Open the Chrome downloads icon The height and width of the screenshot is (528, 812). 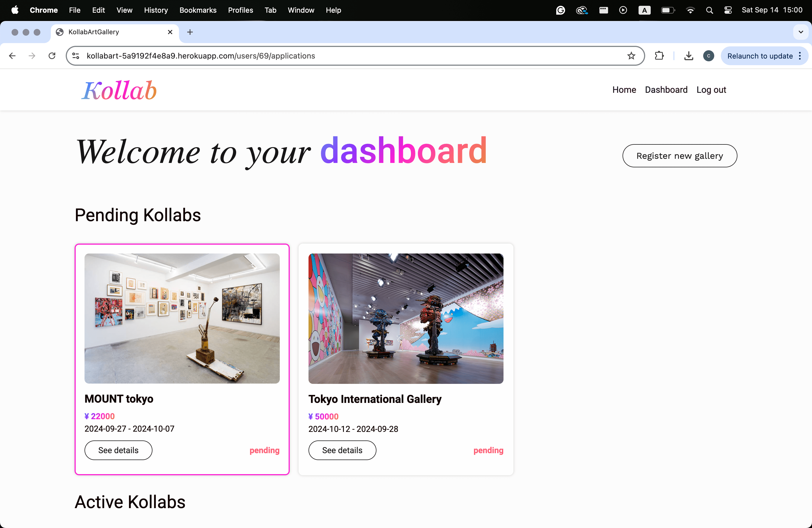(x=689, y=56)
